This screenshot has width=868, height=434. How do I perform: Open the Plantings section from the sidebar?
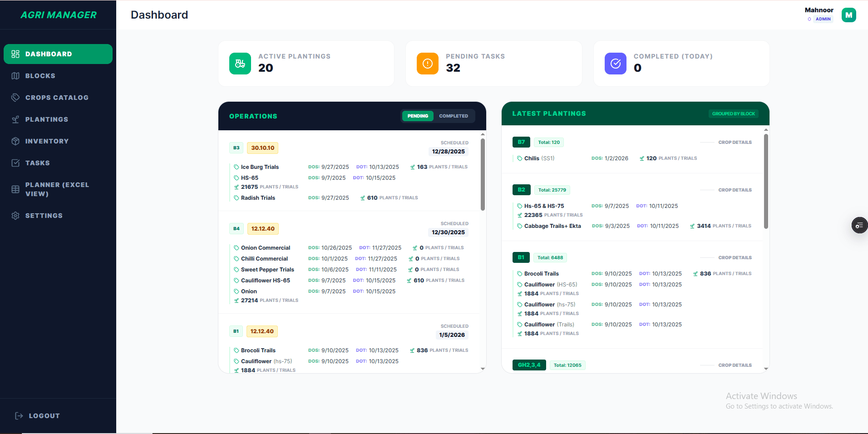15,119
